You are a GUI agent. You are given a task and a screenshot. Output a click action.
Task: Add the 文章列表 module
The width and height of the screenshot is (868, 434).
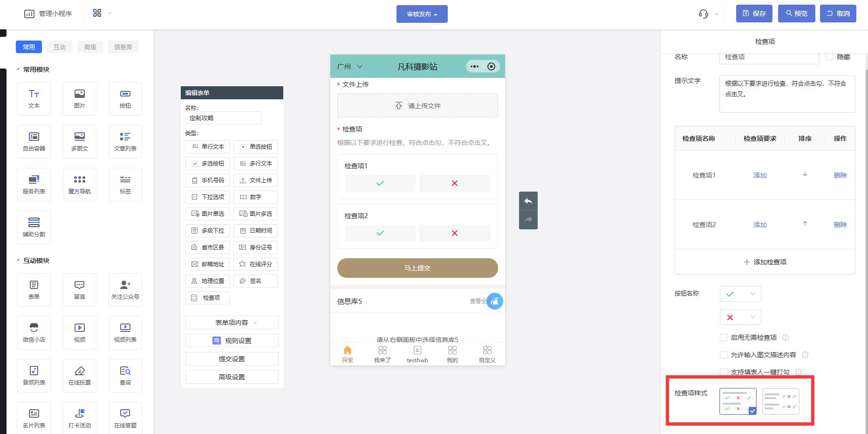(x=125, y=141)
